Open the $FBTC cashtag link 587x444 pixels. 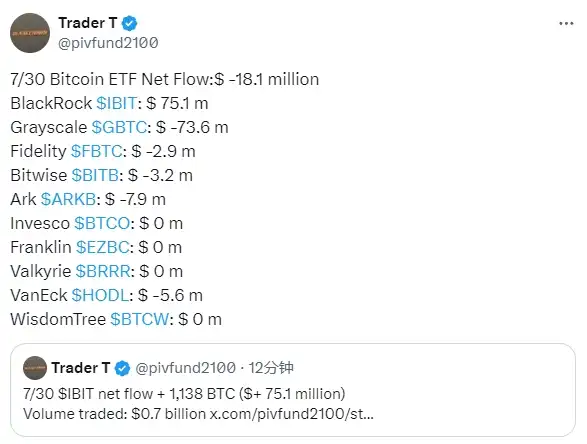[96, 151]
